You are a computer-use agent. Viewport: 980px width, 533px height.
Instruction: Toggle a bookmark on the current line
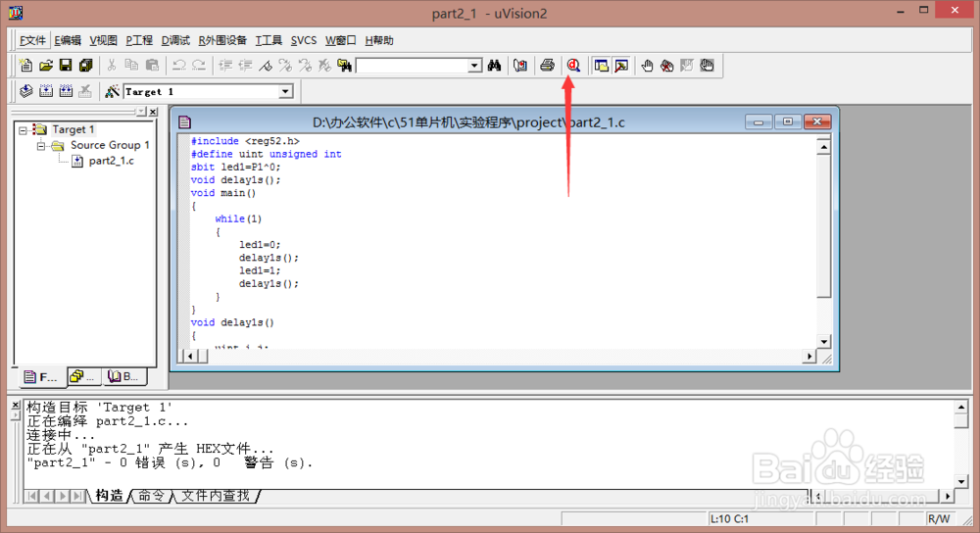(x=266, y=65)
